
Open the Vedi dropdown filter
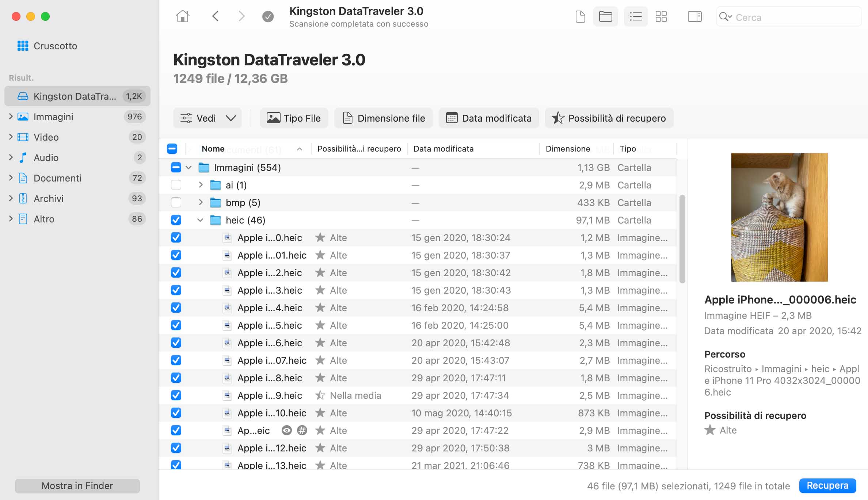(x=208, y=118)
